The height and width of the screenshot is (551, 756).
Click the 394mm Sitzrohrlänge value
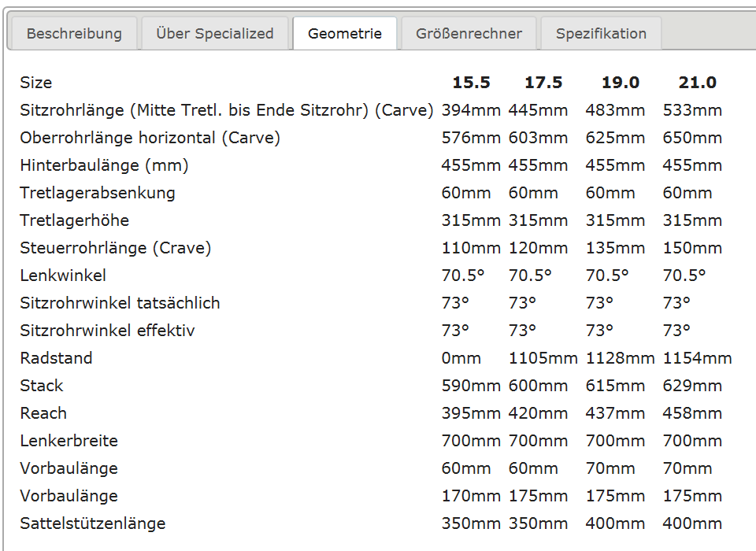click(x=471, y=110)
